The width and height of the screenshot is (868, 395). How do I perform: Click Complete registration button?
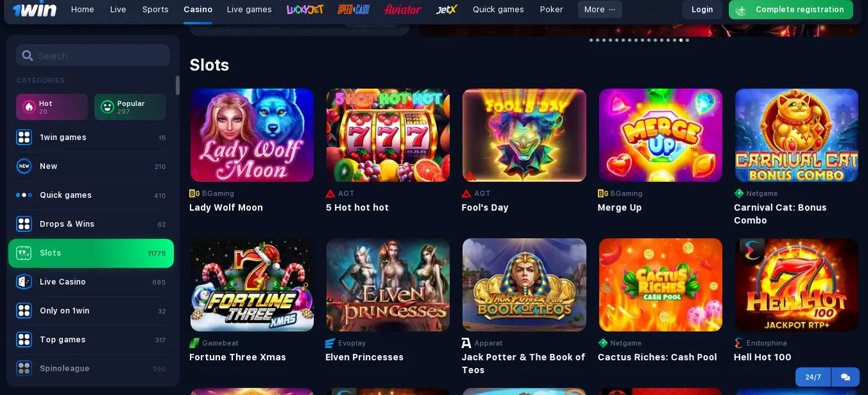[x=791, y=10]
